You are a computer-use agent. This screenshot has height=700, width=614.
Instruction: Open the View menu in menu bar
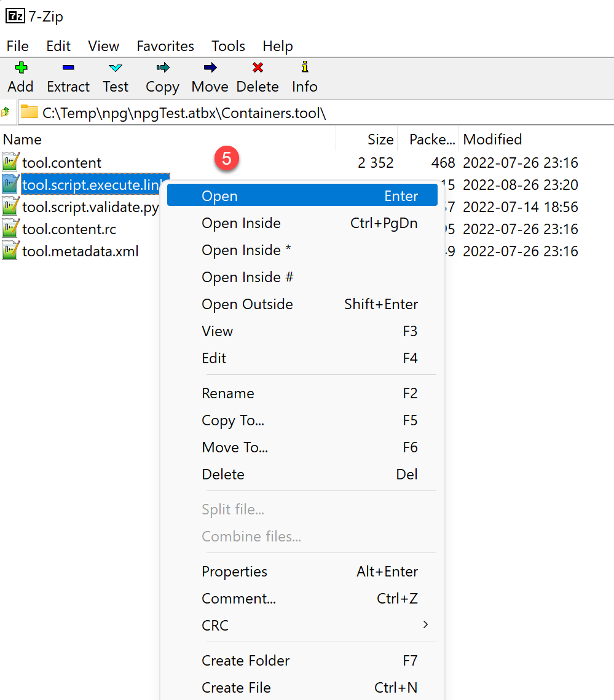tap(104, 46)
